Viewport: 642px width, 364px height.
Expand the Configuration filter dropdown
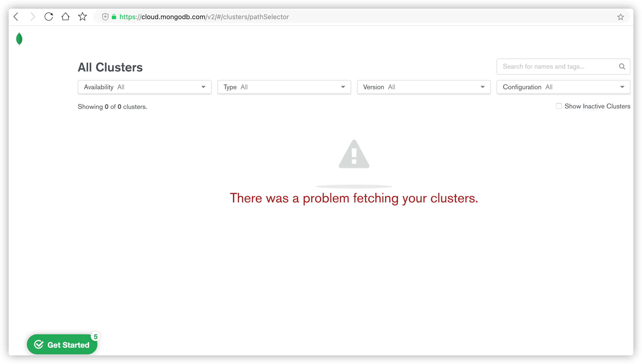(x=563, y=87)
